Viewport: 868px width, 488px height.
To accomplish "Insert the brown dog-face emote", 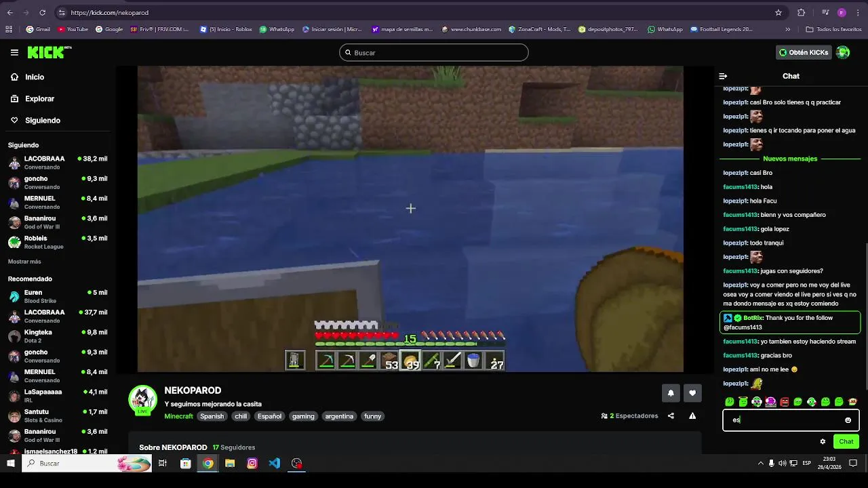I will 852,402.
